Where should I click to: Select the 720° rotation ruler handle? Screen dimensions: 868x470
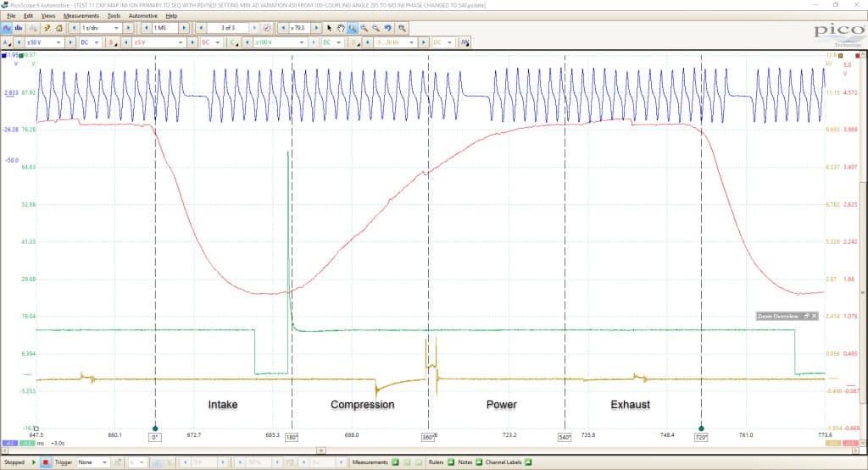click(x=701, y=429)
